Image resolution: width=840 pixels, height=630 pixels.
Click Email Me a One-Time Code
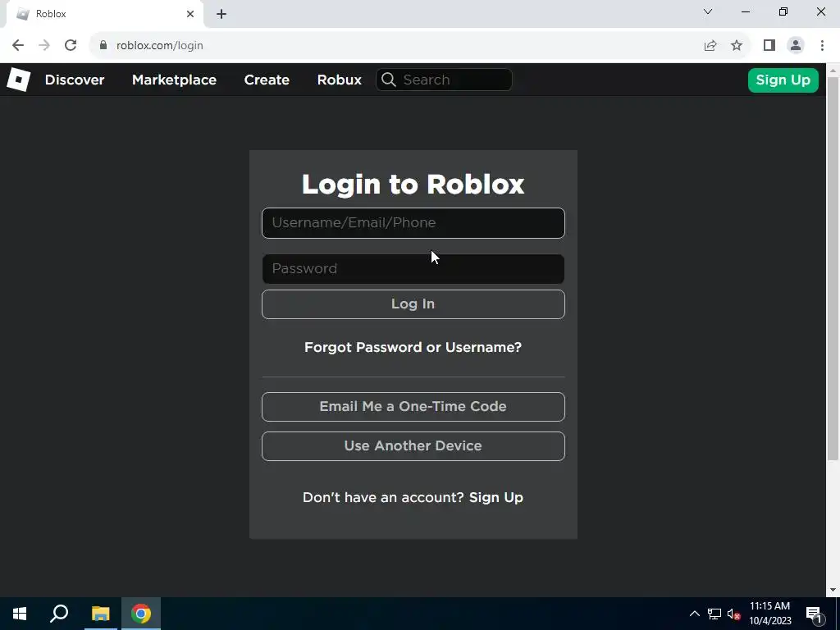(413, 407)
